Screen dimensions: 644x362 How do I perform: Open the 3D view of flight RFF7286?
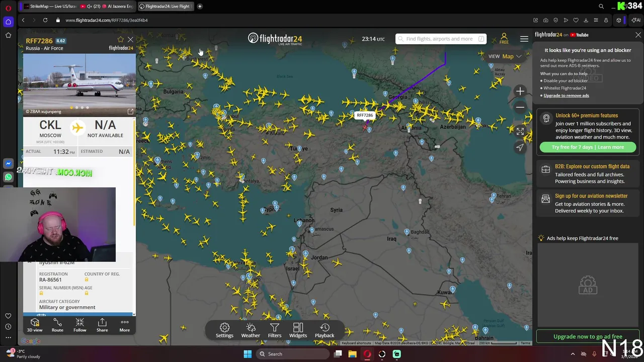click(x=35, y=325)
